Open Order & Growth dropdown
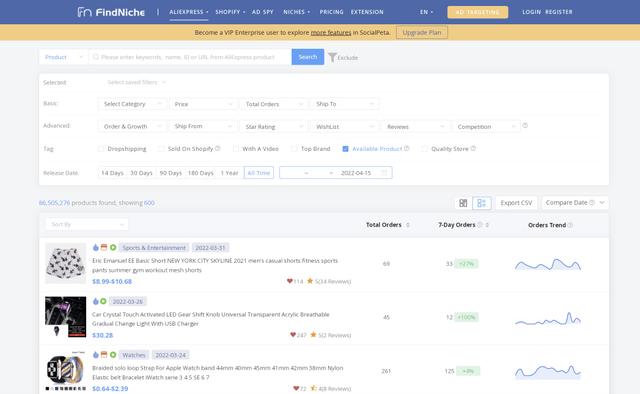This screenshot has height=394, width=640. (x=133, y=127)
